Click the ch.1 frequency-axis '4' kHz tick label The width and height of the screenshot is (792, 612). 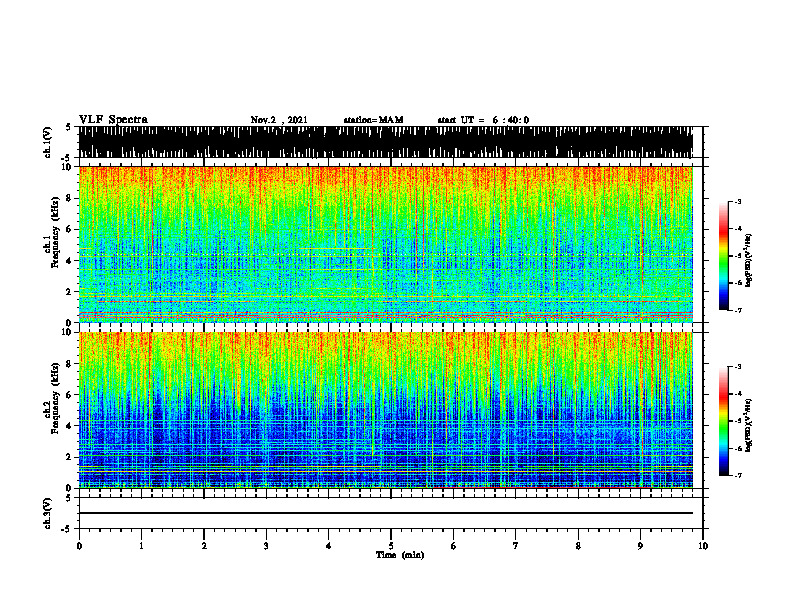(x=70, y=261)
